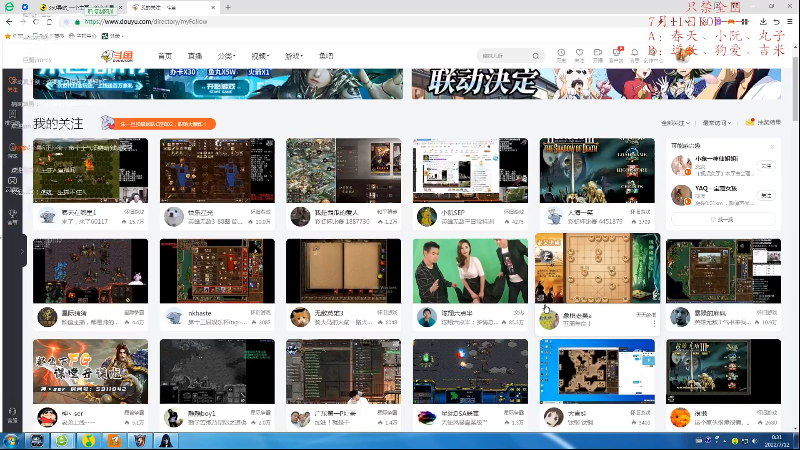
Task: Click the trophy icon in left sidebar
Action: [x=12, y=216]
